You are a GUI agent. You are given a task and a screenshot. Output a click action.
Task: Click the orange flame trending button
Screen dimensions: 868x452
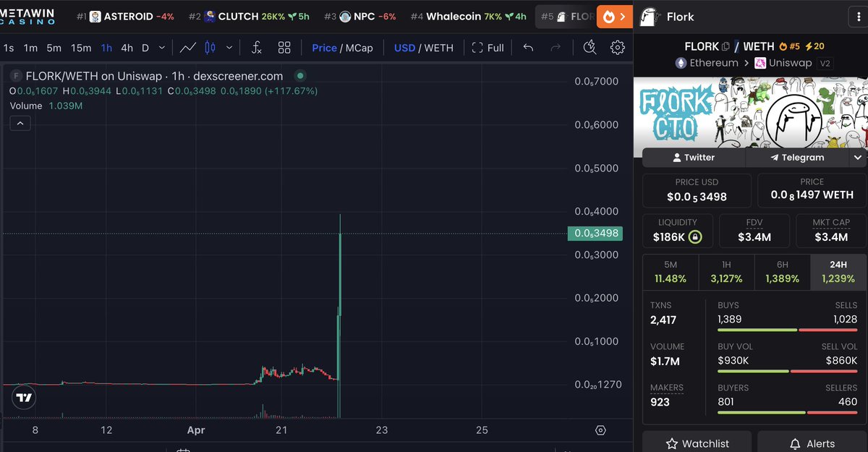tap(615, 16)
